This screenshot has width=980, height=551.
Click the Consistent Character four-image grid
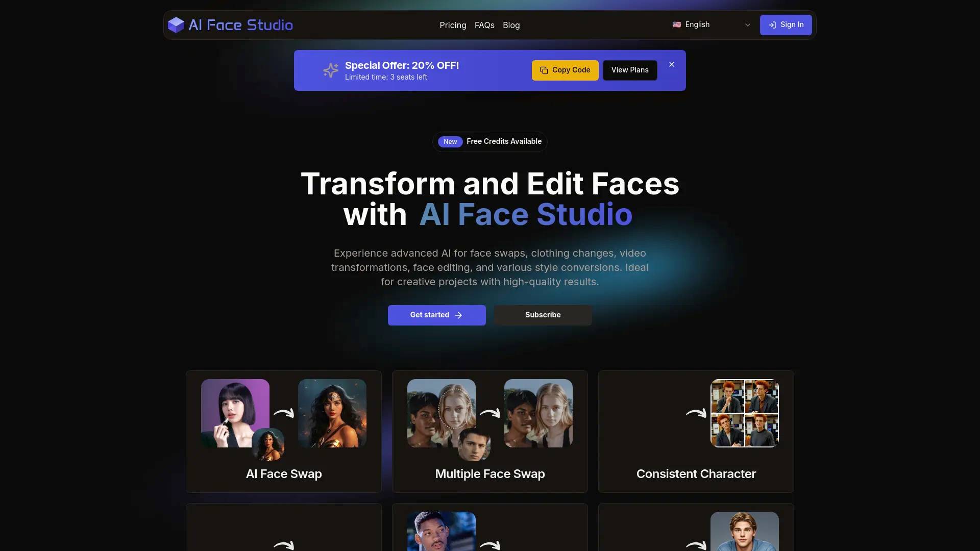[745, 413]
